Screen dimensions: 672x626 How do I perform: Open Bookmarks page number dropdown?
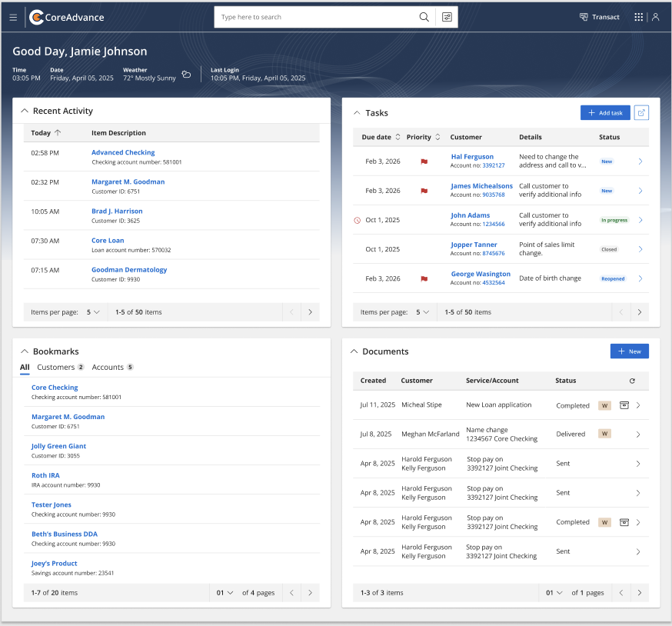click(225, 593)
